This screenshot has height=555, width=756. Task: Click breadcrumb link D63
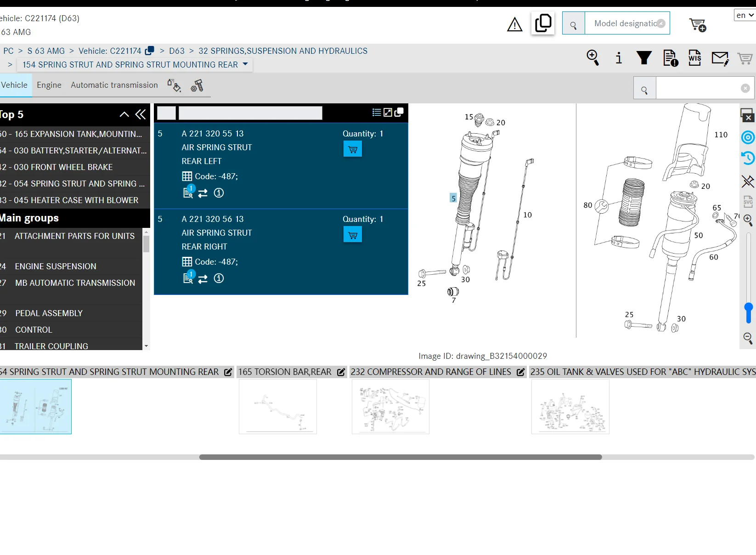[x=177, y=51]
